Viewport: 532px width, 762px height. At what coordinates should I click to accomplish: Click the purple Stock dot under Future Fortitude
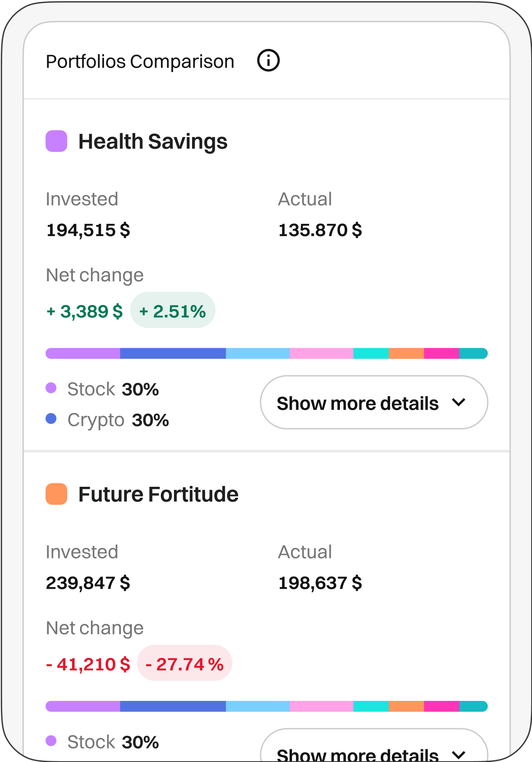tap(51, 741)
